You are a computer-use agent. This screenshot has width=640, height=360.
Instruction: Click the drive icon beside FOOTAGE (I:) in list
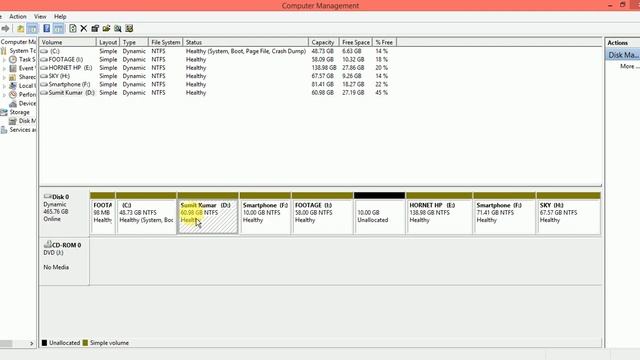44,60
